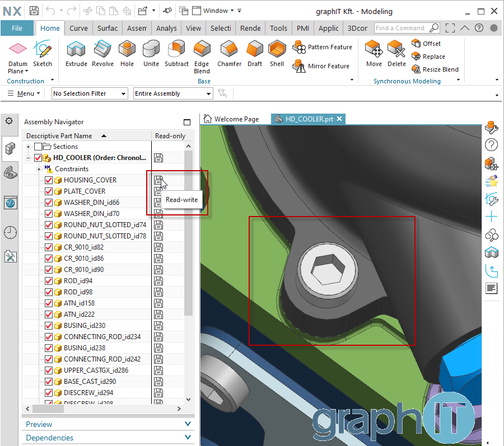Expand the Sections folder node
This screenshot has height=446, width=504.
(x=29, y=147)
